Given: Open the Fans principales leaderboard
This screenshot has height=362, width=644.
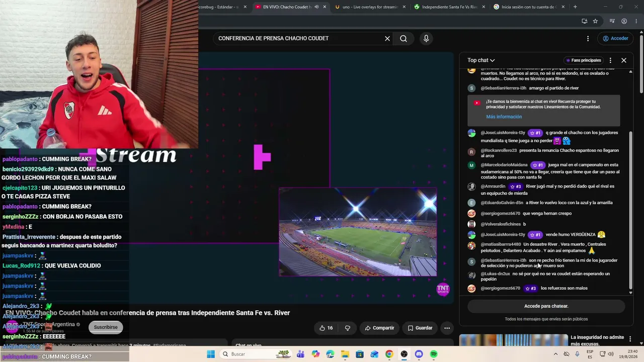Looking at the screenshot, I should pyautogui.click(x=583, y=60).
